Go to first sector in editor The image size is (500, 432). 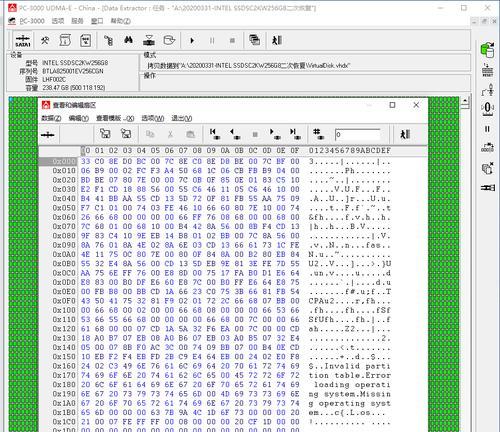pyautogui.click(x=214, y=134)
